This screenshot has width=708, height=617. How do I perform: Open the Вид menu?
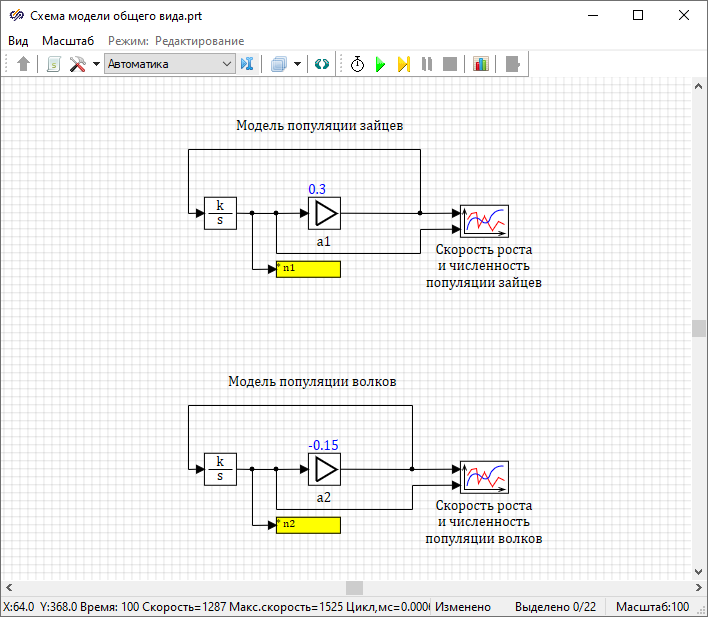point(18,40)
